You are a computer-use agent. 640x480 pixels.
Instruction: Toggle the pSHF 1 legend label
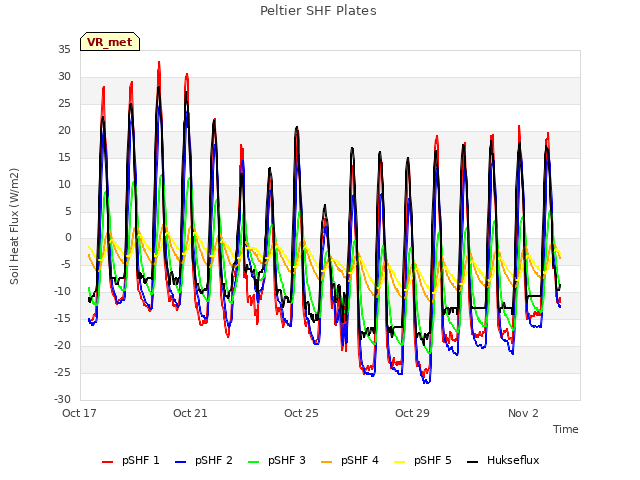pyautogui.click(x=141, y=460)
